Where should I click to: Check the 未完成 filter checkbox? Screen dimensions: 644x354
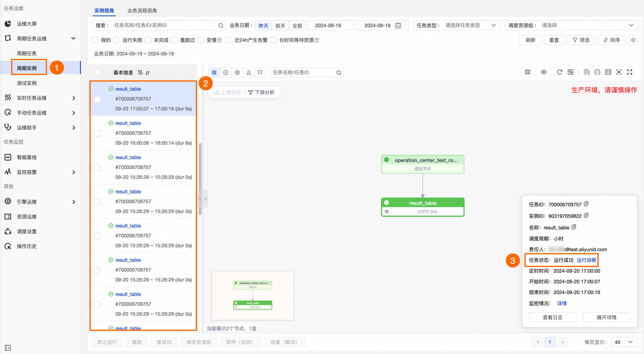(x=148, y=40)
